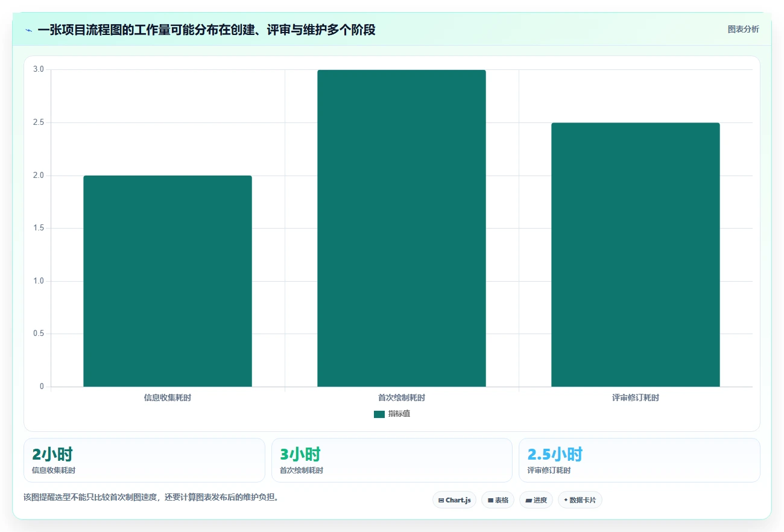Click the 3.0 y-axis tick label
784x532 pixels.
tap(39, 70)
